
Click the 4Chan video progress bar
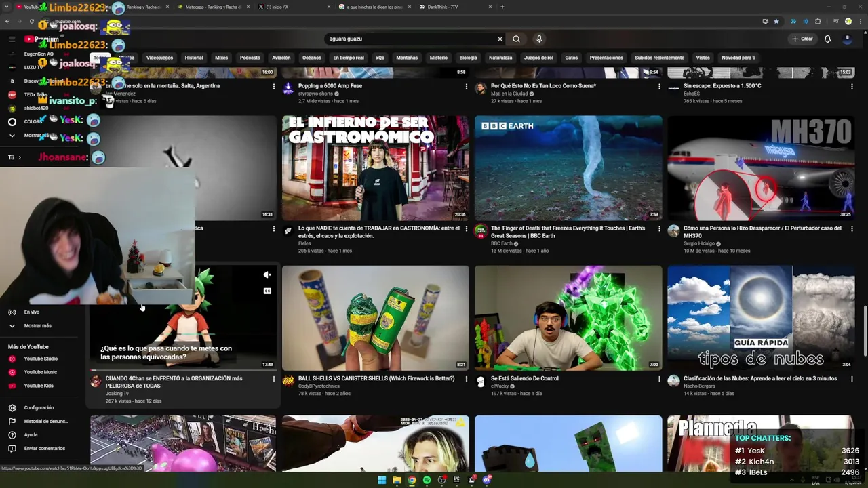pos(183,371)
